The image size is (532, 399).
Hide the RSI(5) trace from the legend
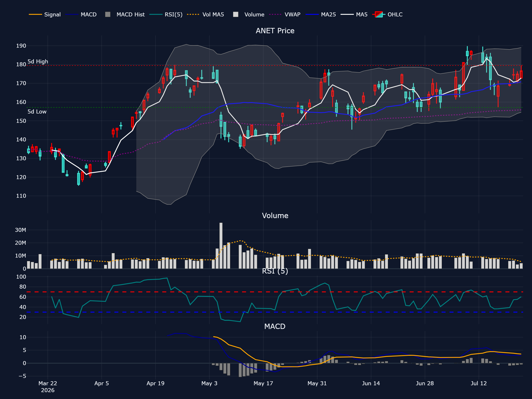166,14
